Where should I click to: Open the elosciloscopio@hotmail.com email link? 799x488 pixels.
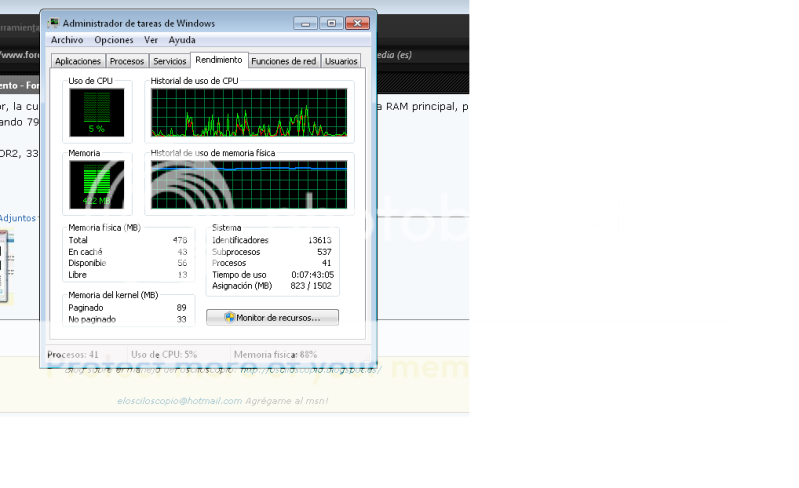coord(179,401)
